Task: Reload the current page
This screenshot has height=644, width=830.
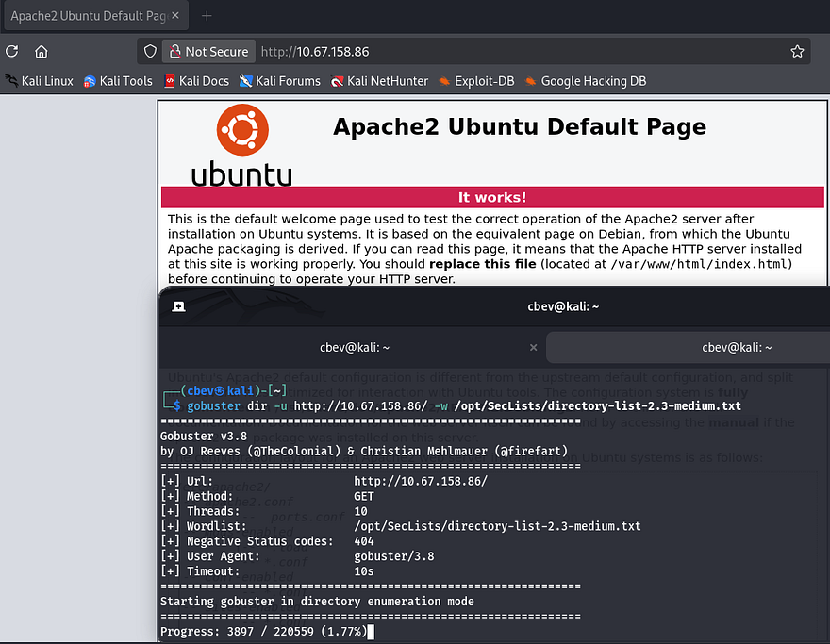Action: (x=12, y=52)
